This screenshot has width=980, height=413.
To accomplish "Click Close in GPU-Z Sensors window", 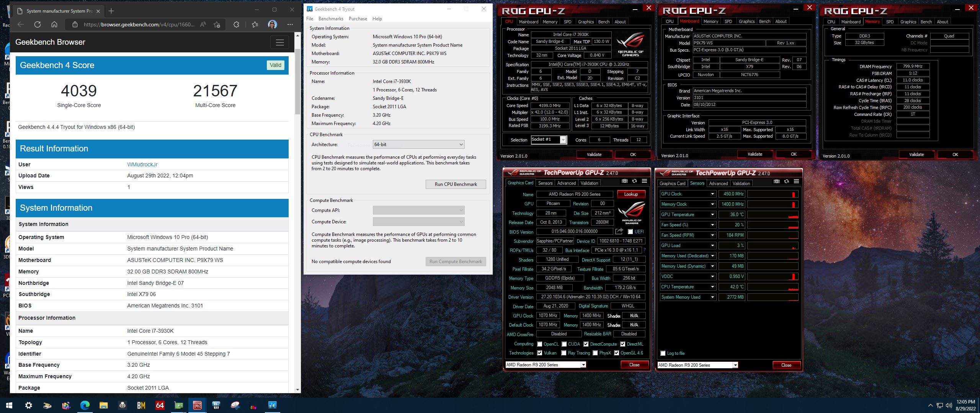I will (786, 365).
